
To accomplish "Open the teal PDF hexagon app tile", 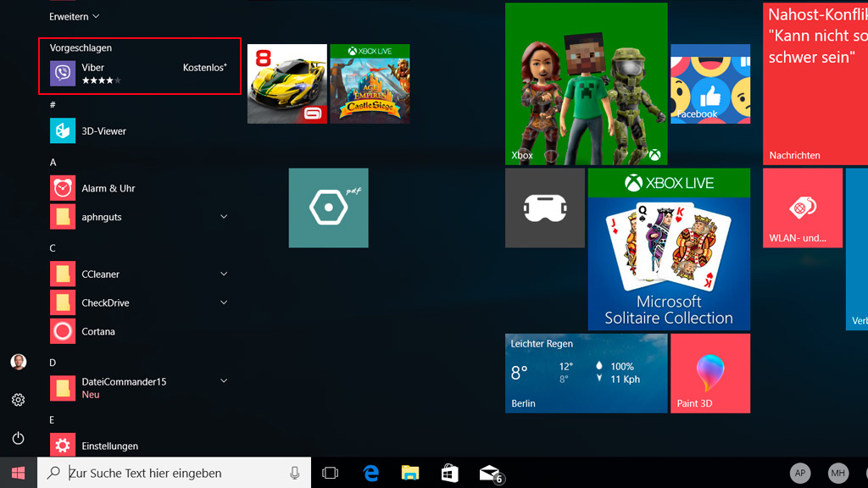I will tap(328, 208).
